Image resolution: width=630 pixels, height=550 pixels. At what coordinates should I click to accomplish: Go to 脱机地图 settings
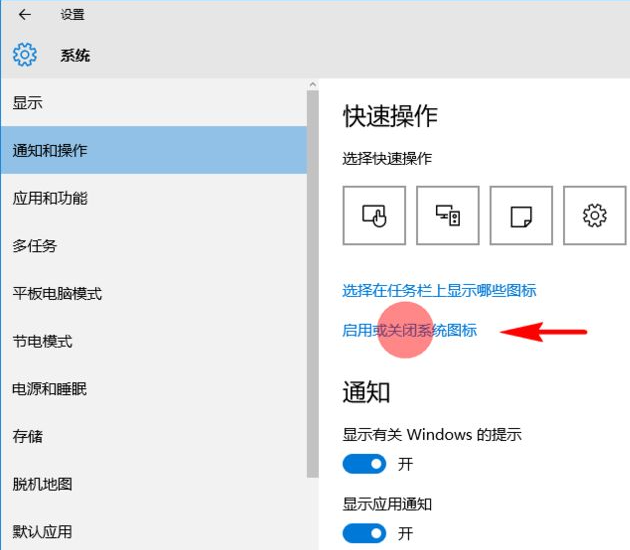pos(42,484)
